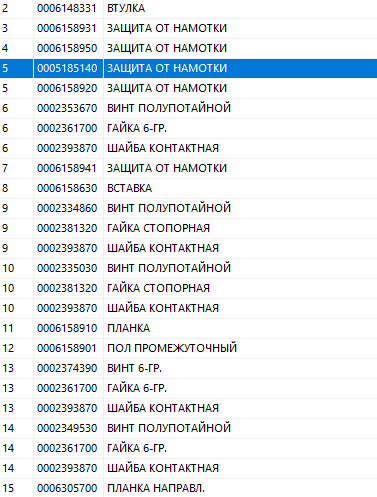Select part number 0006305700
This screenshot has width=377, height=497.
click(x=67, y=488)
